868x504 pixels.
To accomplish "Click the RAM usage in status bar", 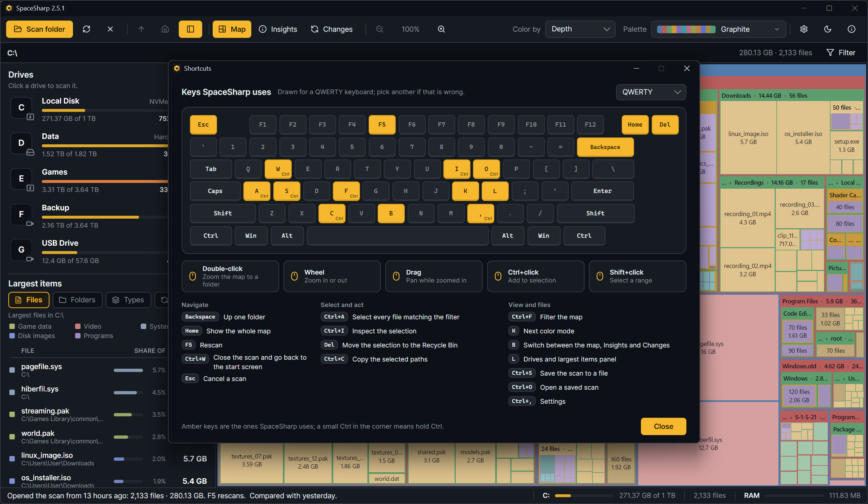I will (802, 495).
